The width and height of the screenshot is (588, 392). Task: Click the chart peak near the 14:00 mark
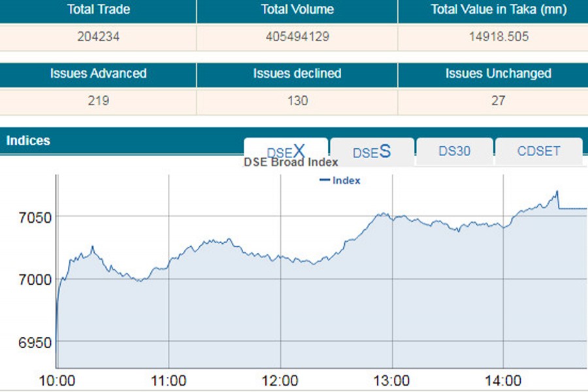coord(556,191)
